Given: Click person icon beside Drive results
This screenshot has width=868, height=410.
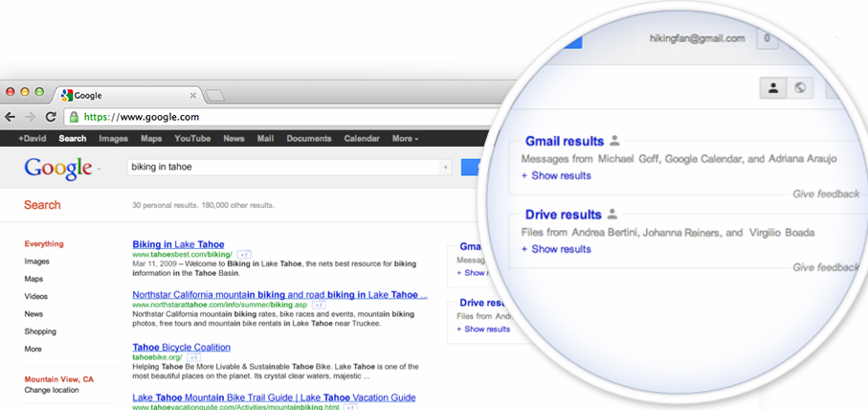Looking at the screenshot, I should coord(612,214).
